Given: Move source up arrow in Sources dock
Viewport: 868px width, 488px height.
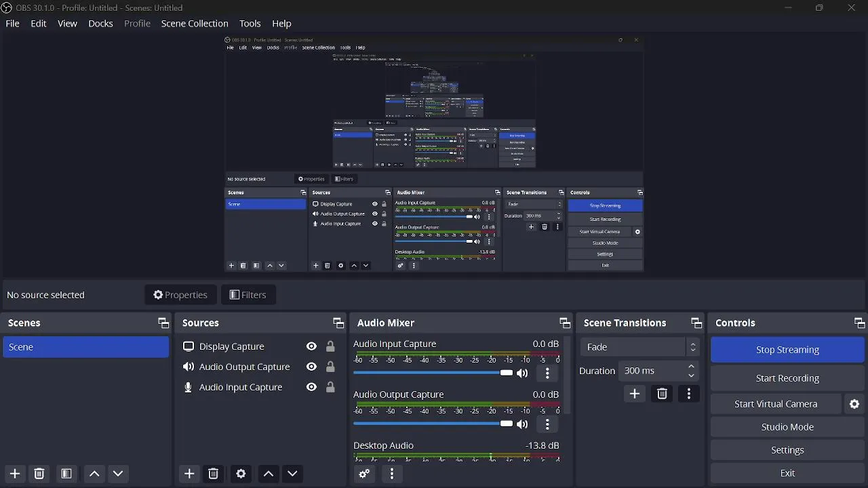Looking at the screenshot, I should [x=269, y=474].
